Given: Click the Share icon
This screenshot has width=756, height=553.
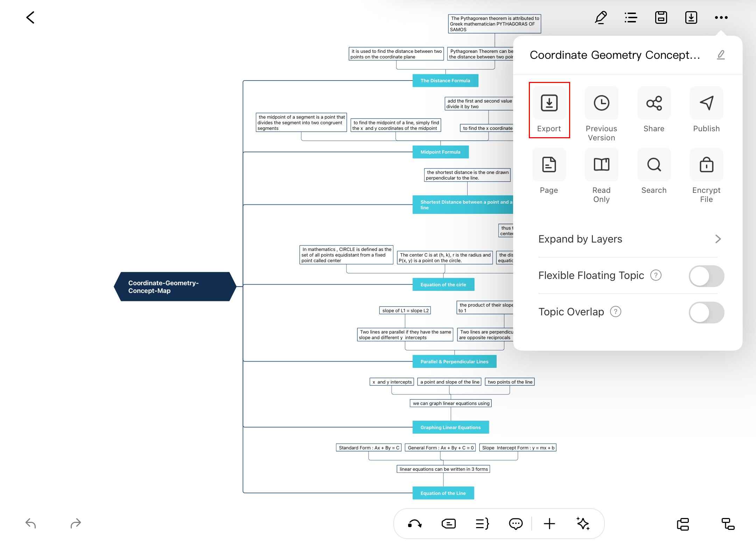Looking at the screenshot, I should pyautogui.click(x=654, y=103).
